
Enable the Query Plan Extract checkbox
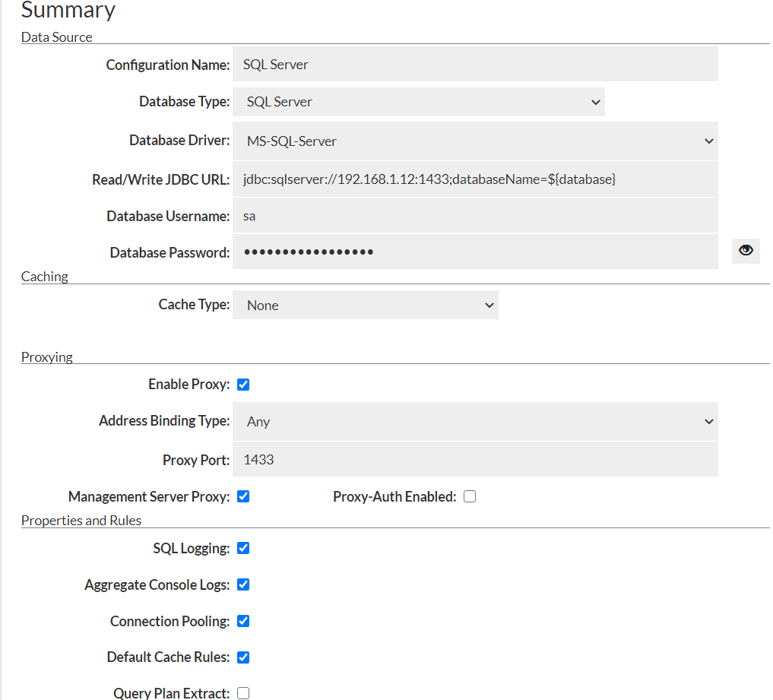(243, 693)
